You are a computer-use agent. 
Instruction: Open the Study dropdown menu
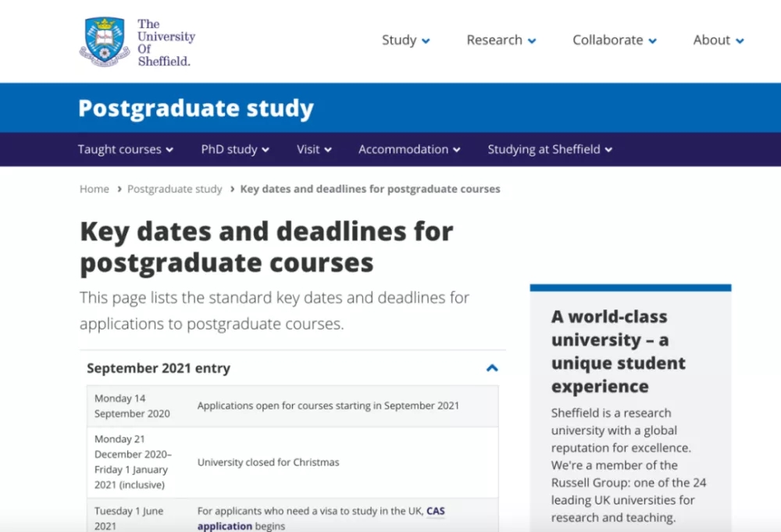tap(405, 40)
